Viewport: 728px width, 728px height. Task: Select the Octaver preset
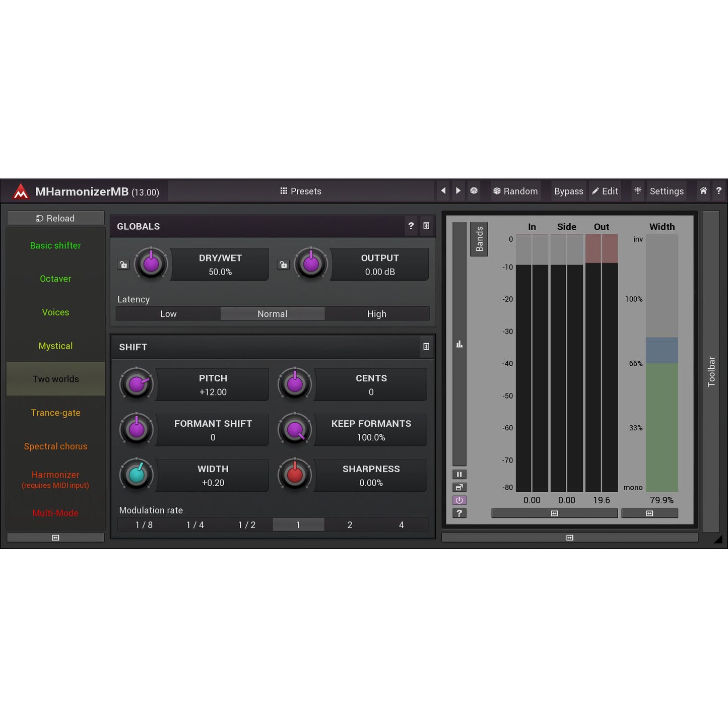55,279
